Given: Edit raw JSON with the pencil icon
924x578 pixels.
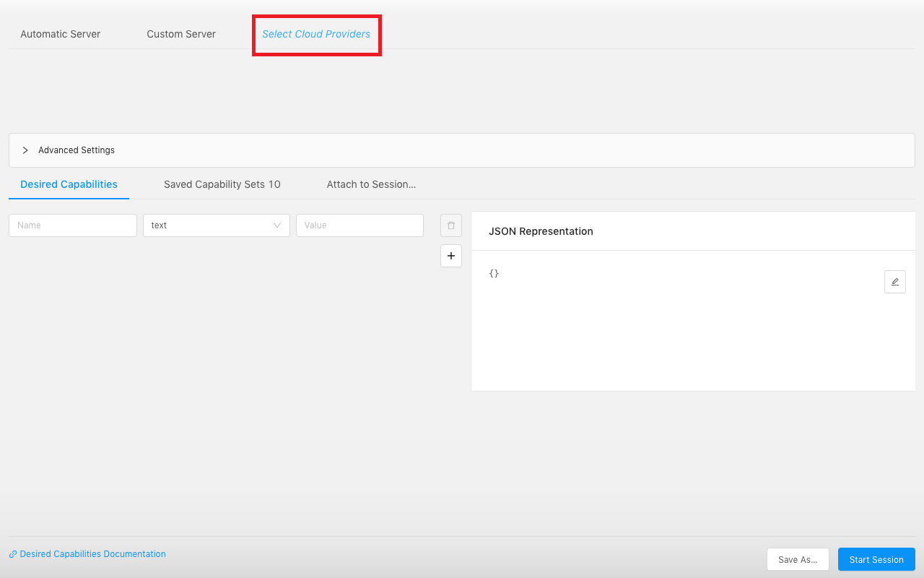Looking at the screenshot, I should 894,281.
